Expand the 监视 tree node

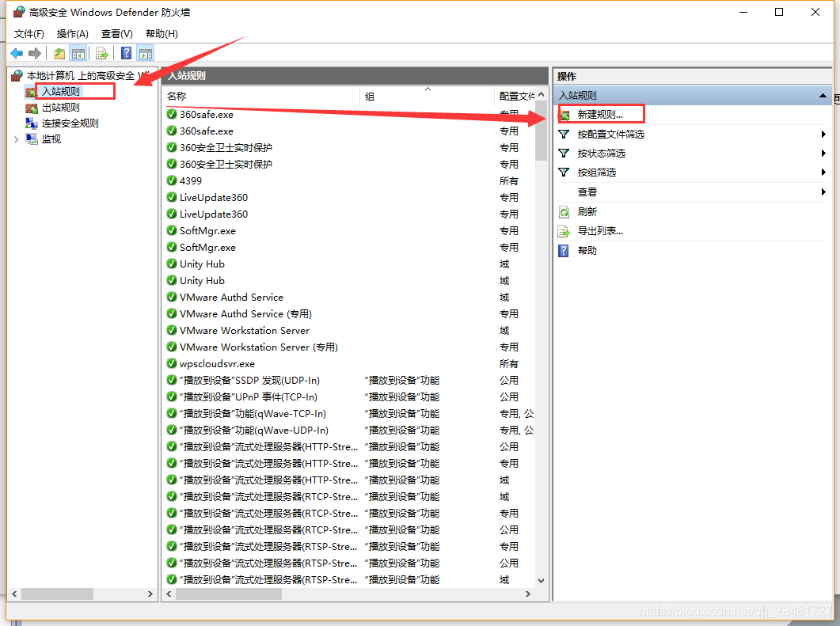[16, 139]
